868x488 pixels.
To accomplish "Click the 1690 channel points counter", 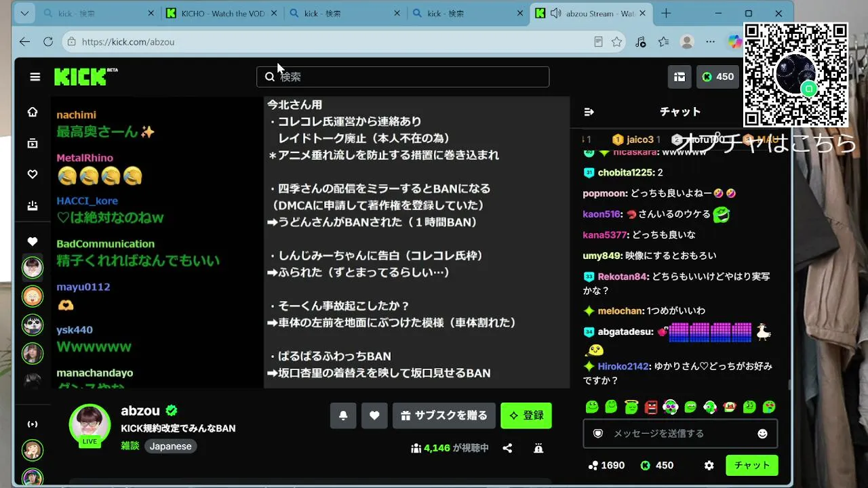I will click(x=606, y=466).
